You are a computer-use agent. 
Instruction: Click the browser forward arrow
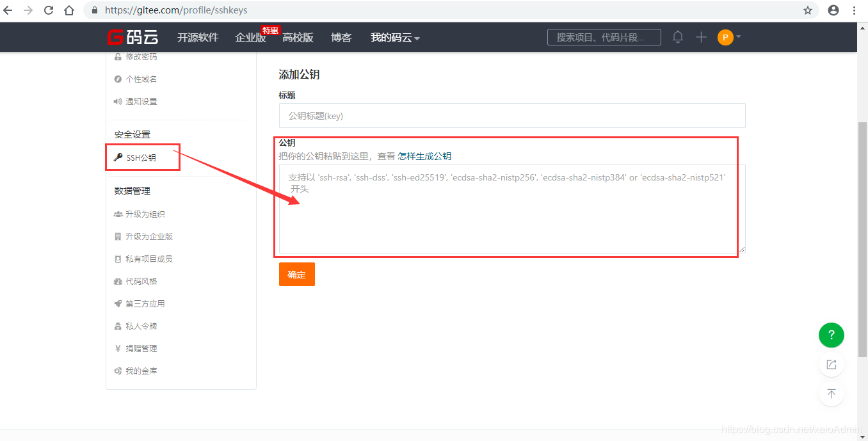coord(28,10)
